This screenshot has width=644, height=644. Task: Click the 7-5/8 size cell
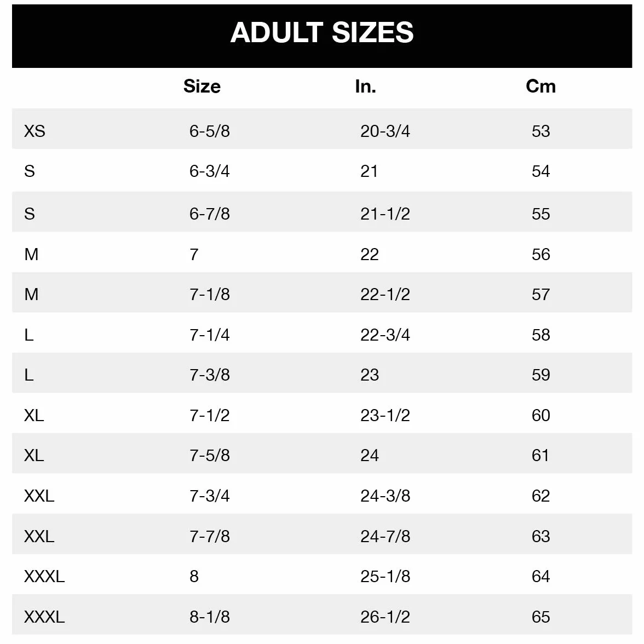[209, 455]
